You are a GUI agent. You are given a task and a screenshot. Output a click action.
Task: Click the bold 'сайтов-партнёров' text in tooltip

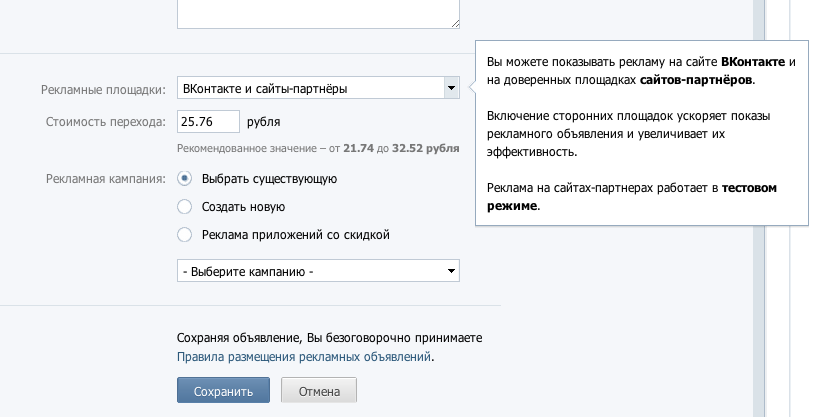coord(696,79)
